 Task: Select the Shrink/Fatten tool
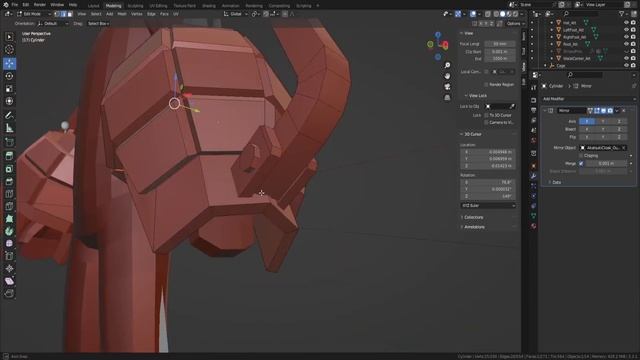click(9, 269)
